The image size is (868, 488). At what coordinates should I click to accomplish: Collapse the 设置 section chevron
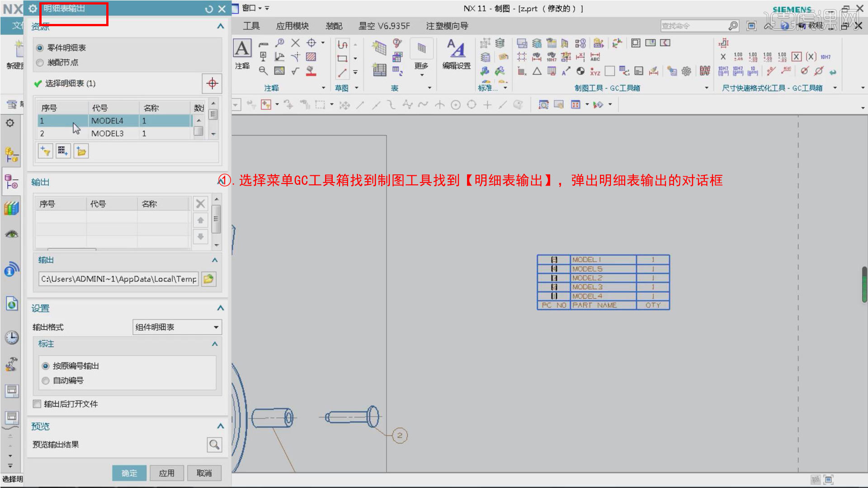(x=220, y=308)
